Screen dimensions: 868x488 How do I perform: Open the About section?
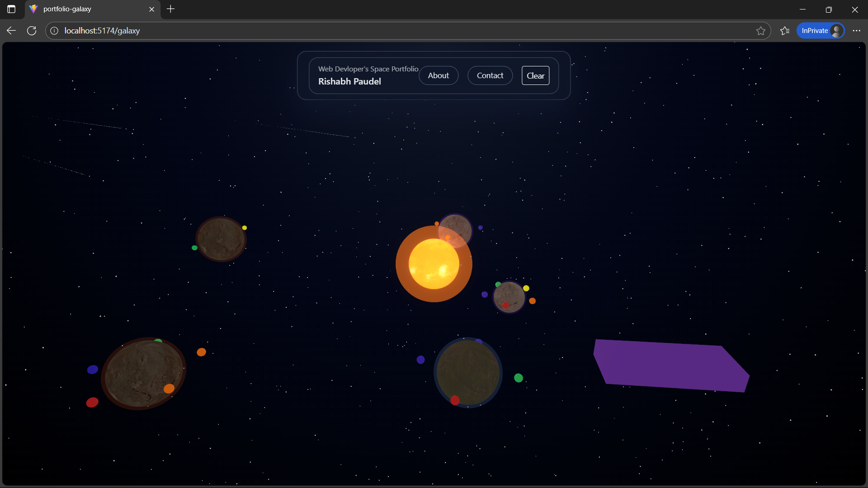click(438, 75)
